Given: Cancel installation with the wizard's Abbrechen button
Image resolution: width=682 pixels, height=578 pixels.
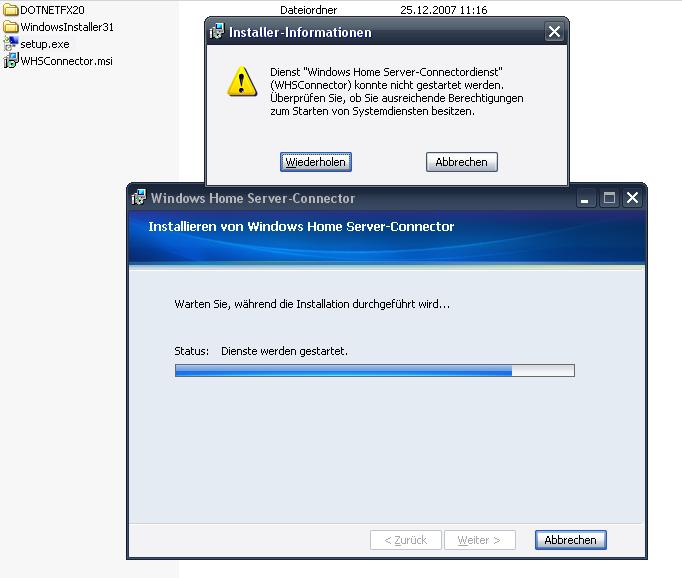Looking at the screenshot, I should [570, 540].
